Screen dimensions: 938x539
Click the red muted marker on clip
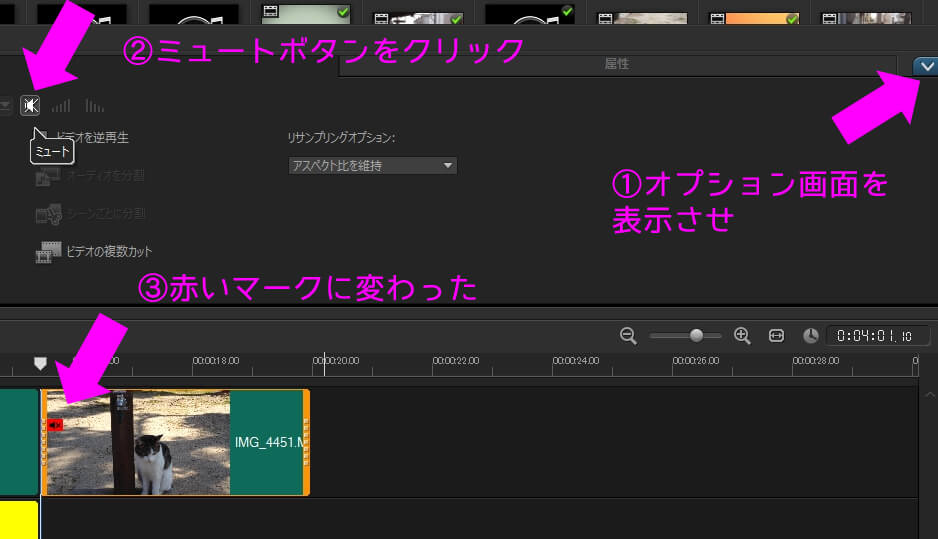click(55, 425)
